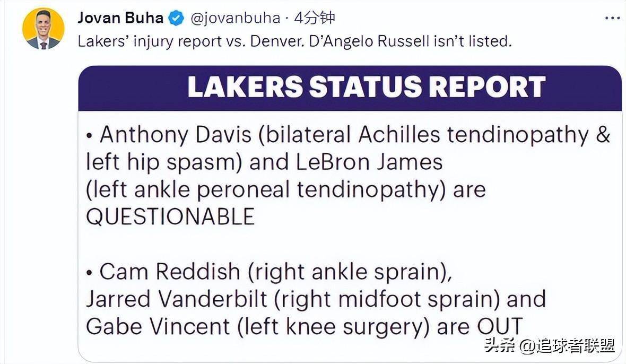This screenshot has height=364, width=626.
Task: Open the @jovanbuha handle link
Action: 235,19
